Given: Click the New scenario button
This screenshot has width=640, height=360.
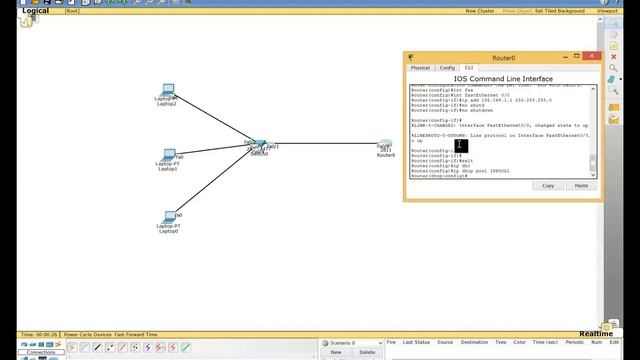Looking at the screenshot, I should pyautogui.click(x=336, y=352).
